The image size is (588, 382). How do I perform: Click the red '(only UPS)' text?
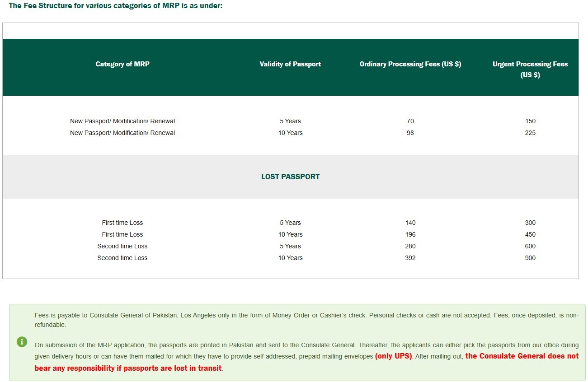(x=393, y=356)
